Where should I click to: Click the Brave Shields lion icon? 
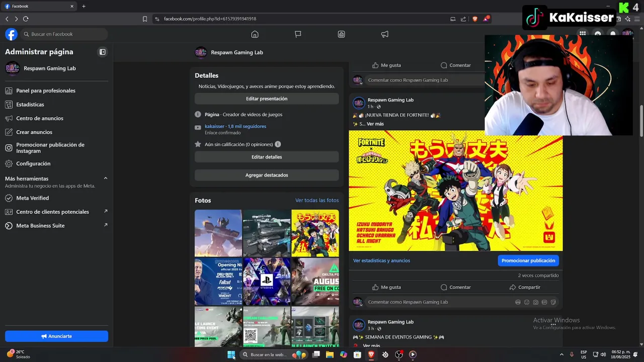point(474,19)
